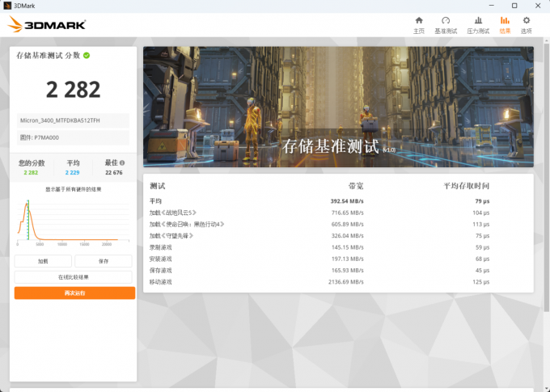550x392 pixels.
Task: Click the 145.15 MB/s bandwidth value
Action: [x=347, y=247]
